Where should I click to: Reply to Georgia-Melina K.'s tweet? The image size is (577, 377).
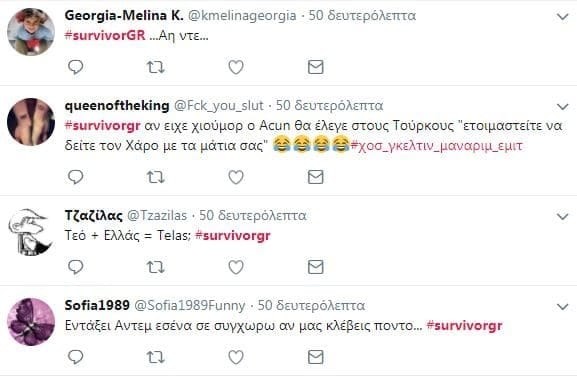pos(76,67)
